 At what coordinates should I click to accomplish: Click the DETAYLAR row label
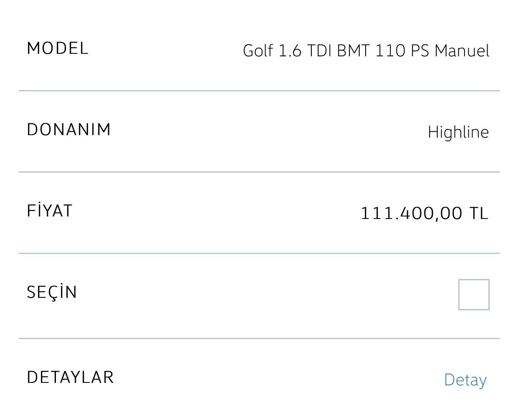pos(70,377)
